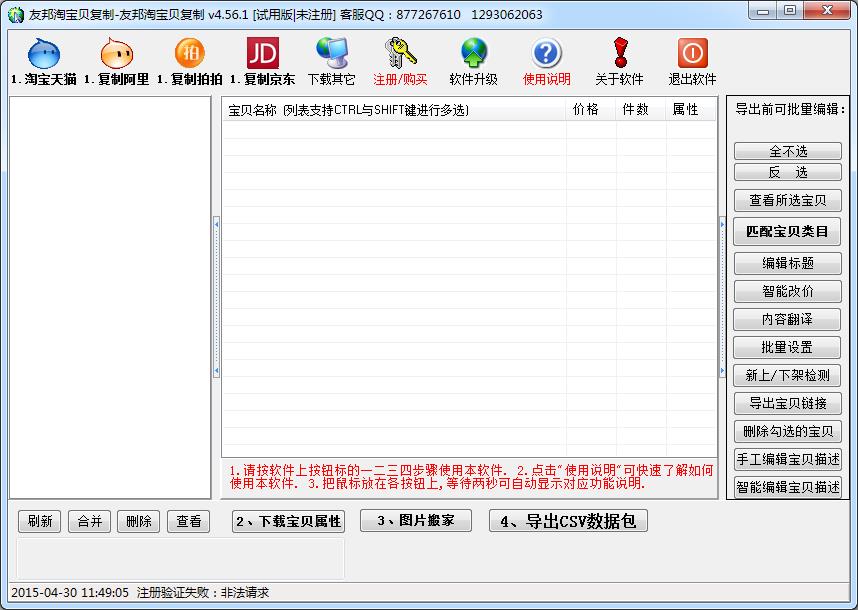Click 匹配宝贝类目 button

pos(787,232)
